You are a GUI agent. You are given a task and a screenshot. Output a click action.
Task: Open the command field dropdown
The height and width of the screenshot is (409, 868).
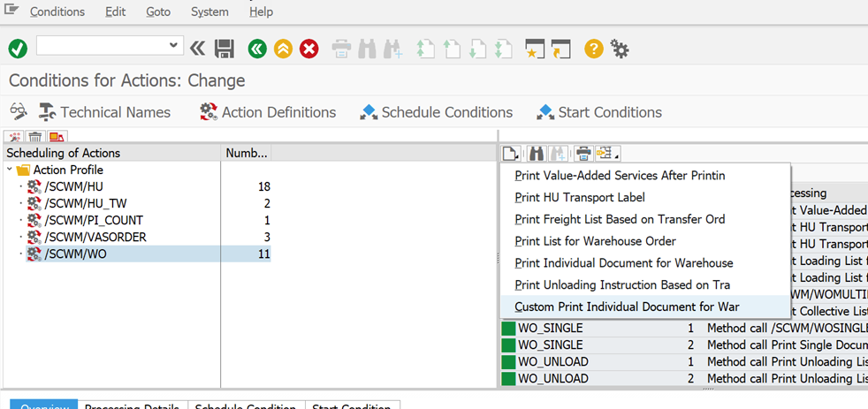[x=174, y=45]
